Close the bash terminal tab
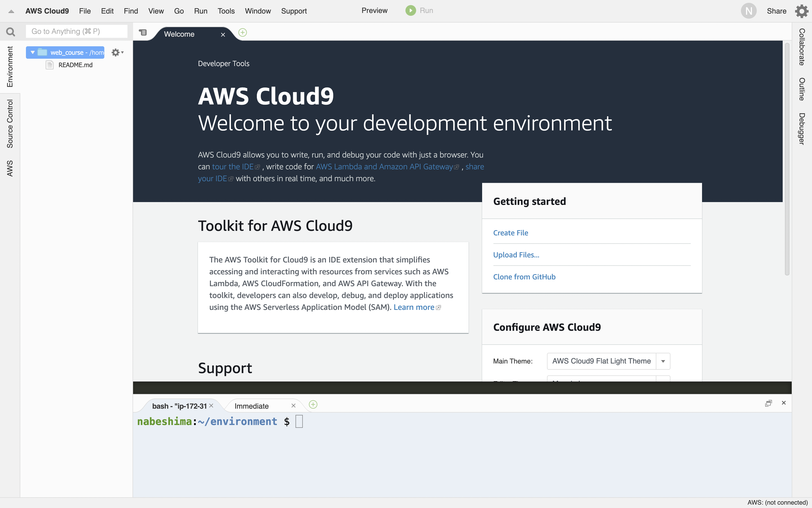Screen dimensions: 812x508 coord(211,406)
